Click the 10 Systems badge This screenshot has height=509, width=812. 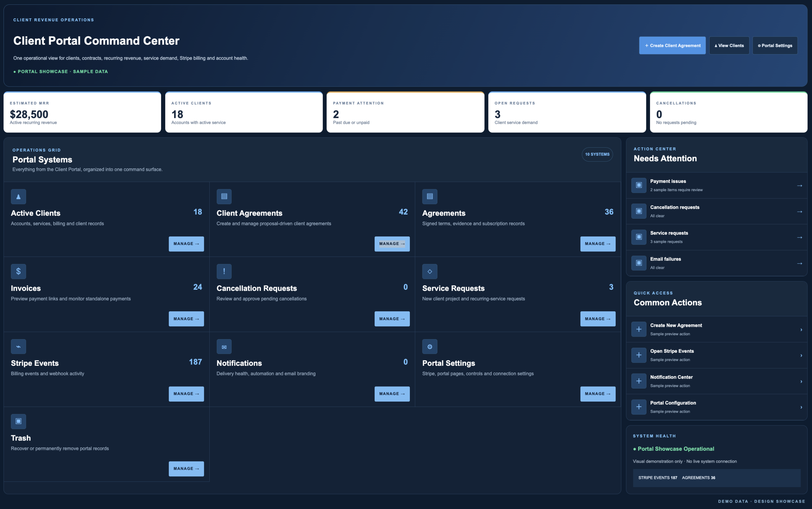(597, 154)
